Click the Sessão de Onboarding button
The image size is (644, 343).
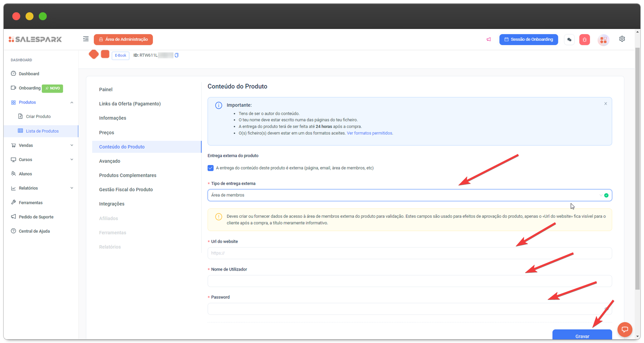528,39
